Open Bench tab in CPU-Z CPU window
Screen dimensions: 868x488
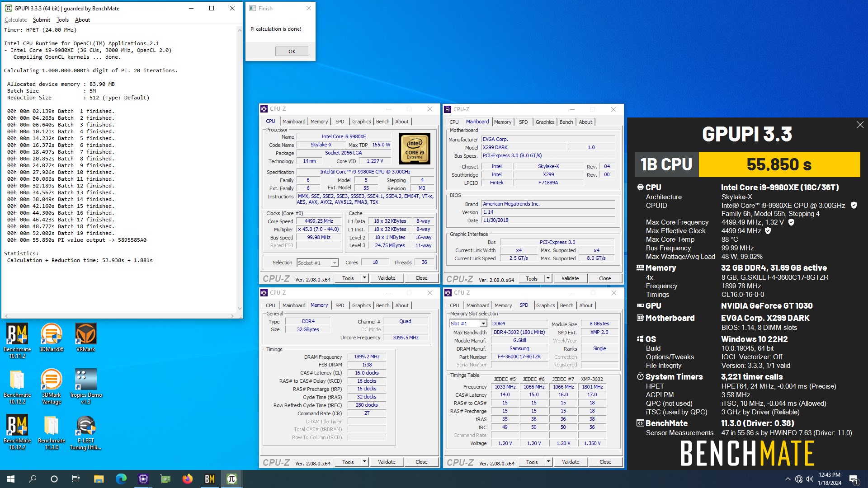point(382,122)
